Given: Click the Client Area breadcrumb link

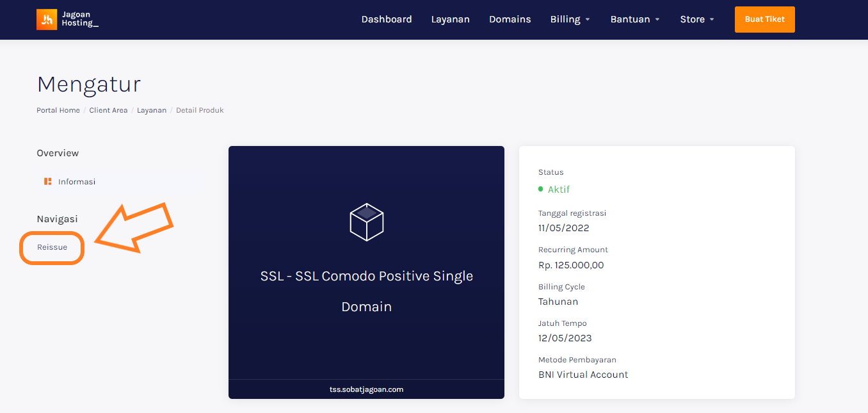Looking at the screenshot, I should tap(108, 110).
